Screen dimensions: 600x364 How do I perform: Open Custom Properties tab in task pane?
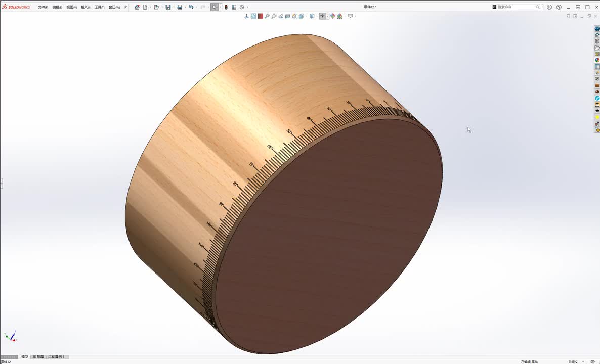[x=597, y=66]
